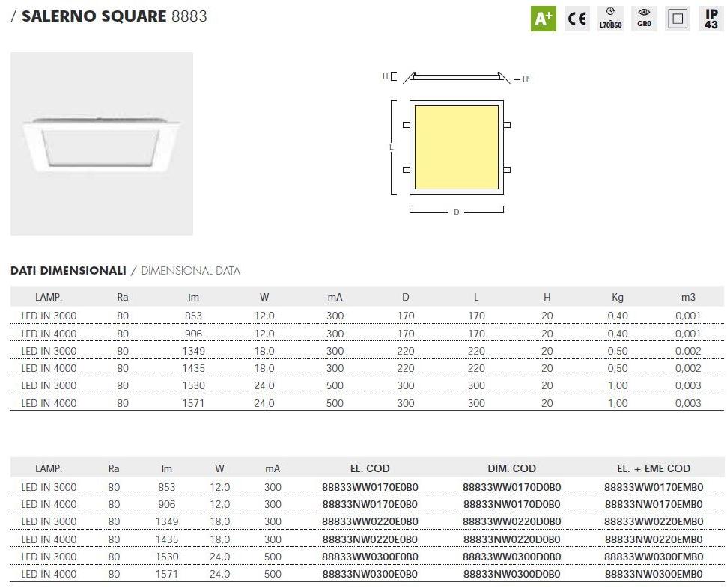This screenshot has width=727, height=588.
Task: Click the Kg column header in dimensional table
Action: click(618, 297)
